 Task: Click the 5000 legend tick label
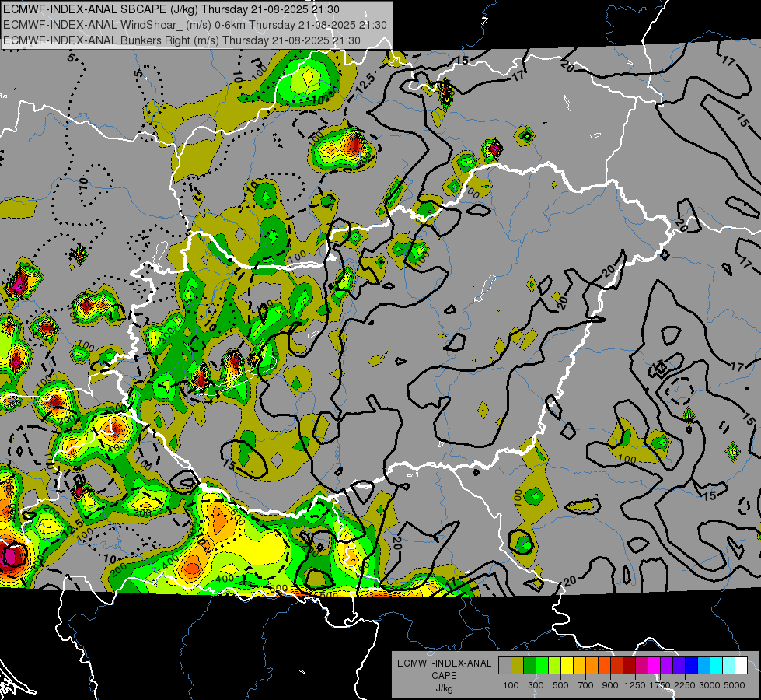[x=735, y=685]
